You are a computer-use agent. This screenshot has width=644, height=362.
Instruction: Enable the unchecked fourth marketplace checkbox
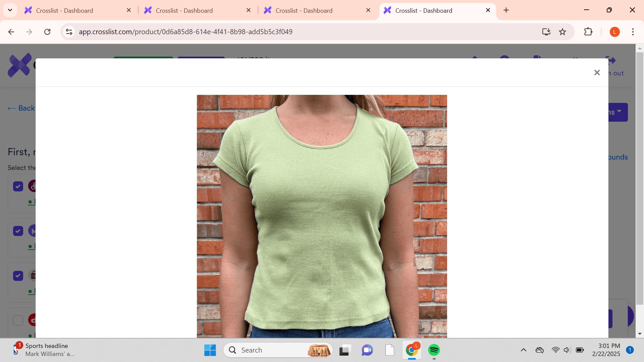(x=18, y=320)
